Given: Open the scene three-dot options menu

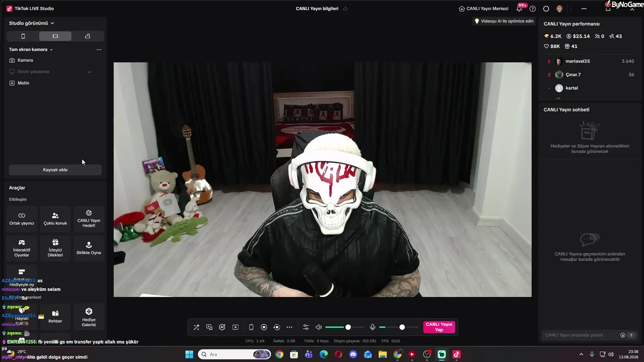Looking at the screenshot, I should point(99,49).
